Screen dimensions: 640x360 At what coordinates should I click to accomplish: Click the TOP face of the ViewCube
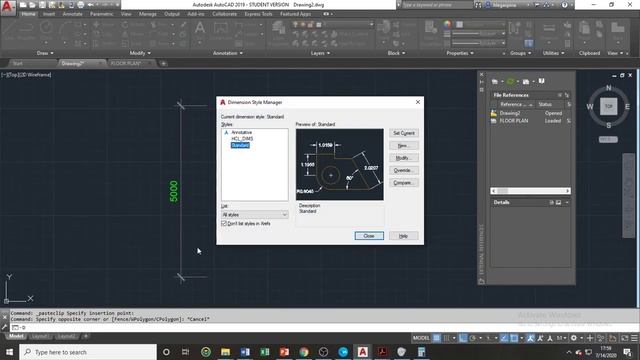609,107
